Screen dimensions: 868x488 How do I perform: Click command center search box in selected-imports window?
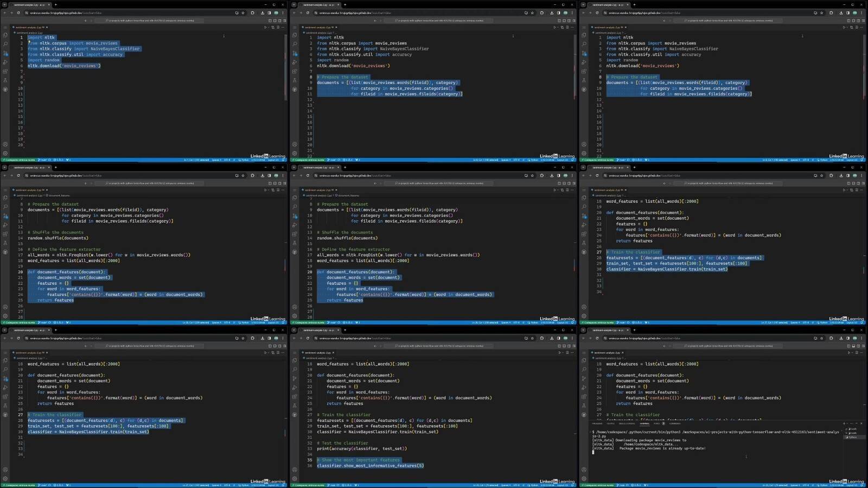(149, 21)
